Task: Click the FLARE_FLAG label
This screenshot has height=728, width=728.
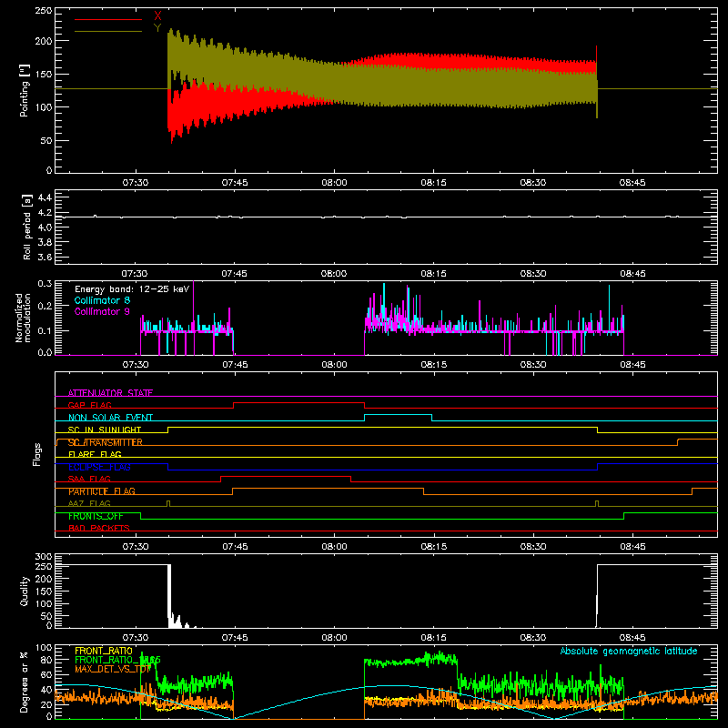Action: 95,454
